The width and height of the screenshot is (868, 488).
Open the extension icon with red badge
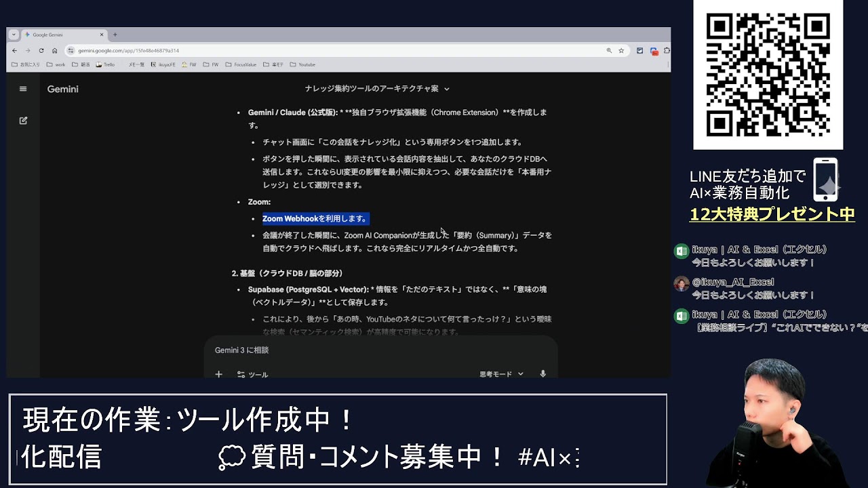pyautogui.click(x=654, y=51)
